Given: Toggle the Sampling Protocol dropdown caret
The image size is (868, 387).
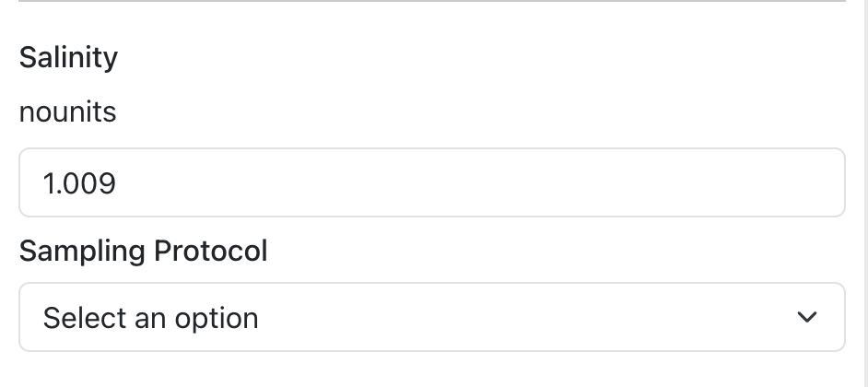Looking at the screenshot, I should pos(807,318).
